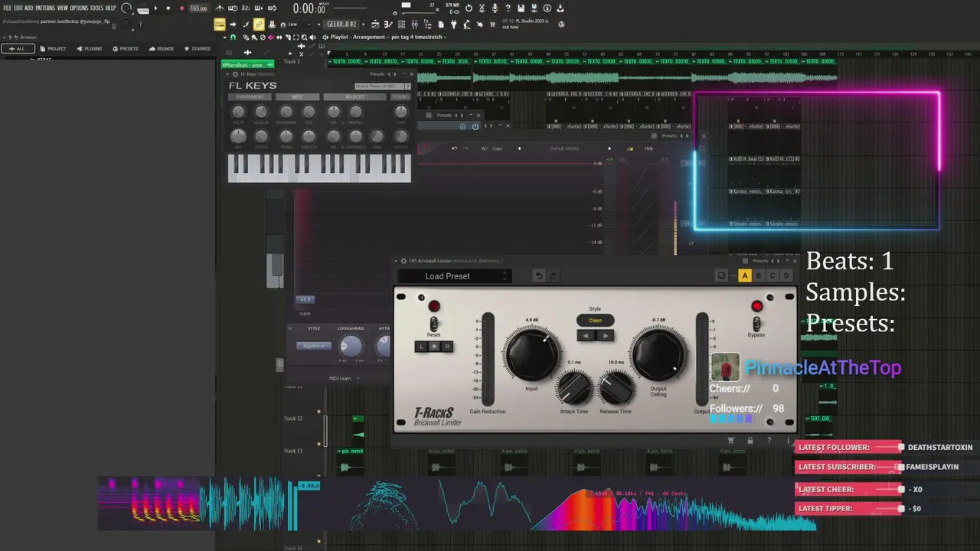Screen dimensions: 980x551
Task: Open the microphone recording icon
Action: (x=495, y=8)
